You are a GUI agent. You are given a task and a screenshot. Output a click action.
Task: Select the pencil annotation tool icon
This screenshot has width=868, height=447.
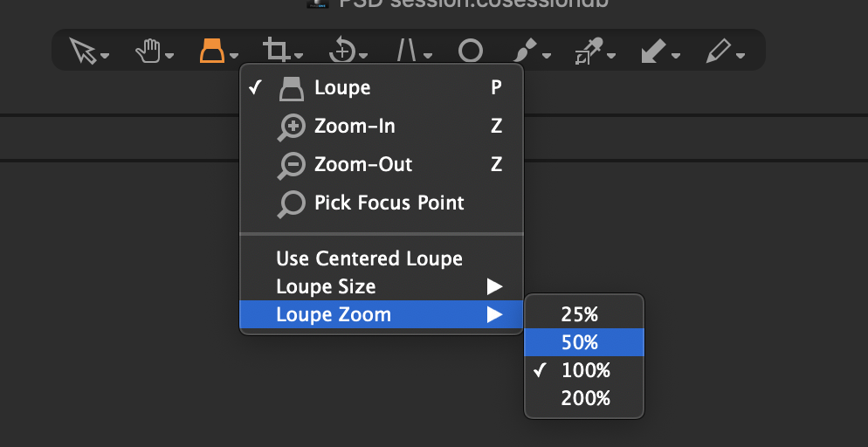click(719, 51)
